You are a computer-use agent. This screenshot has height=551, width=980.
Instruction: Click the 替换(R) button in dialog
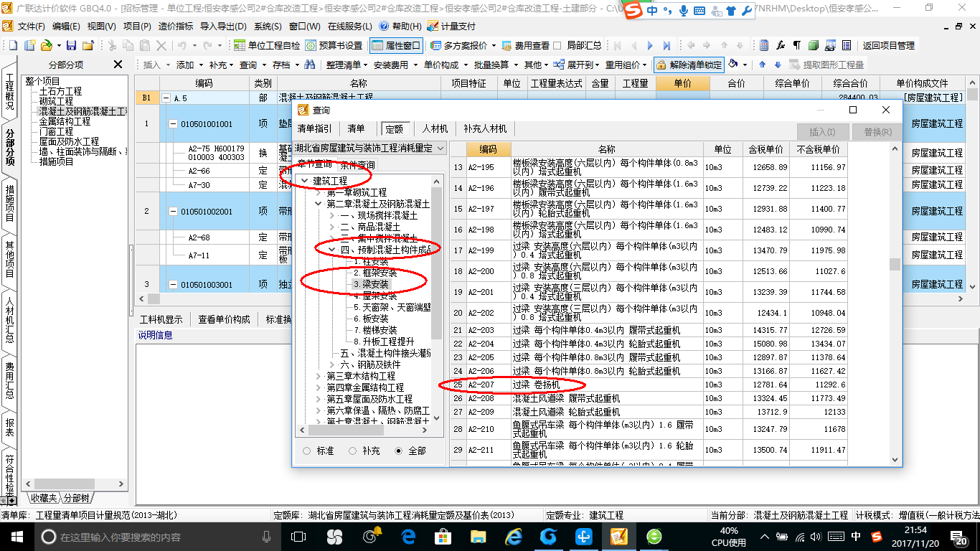coord(877,132)
